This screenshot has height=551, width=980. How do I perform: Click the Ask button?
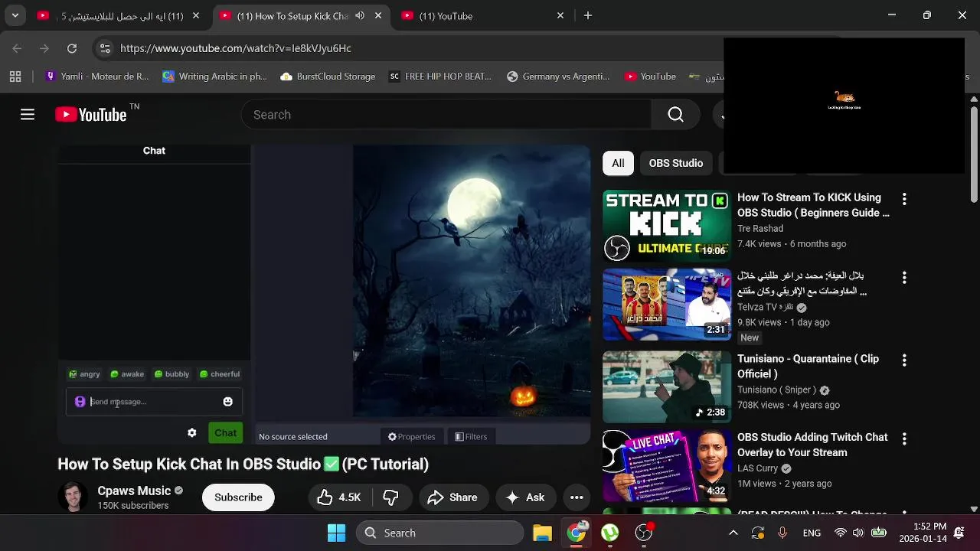point(525,497)
